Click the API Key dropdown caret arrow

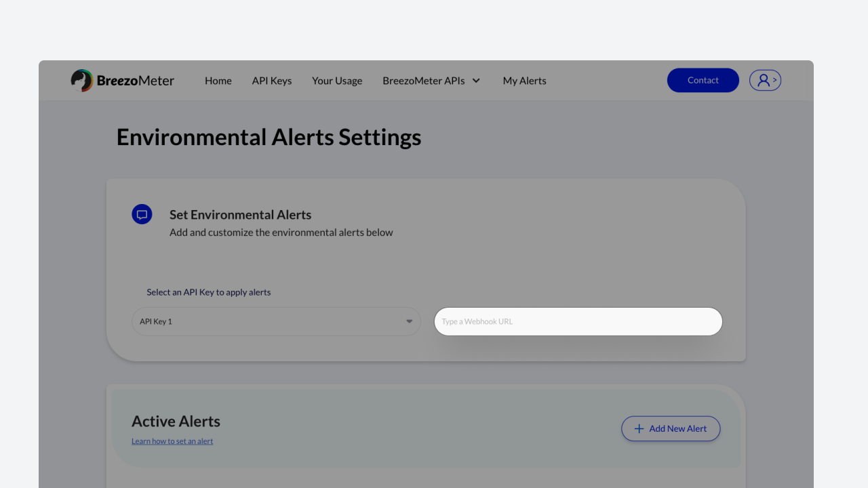click(x=409, y=321)
